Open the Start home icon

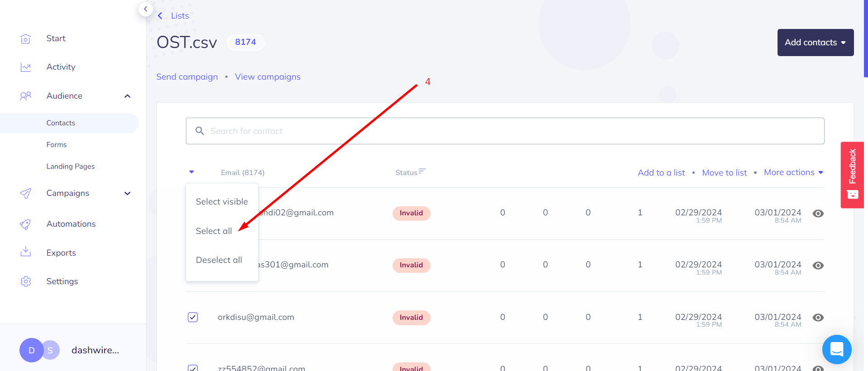coord(26,39)
